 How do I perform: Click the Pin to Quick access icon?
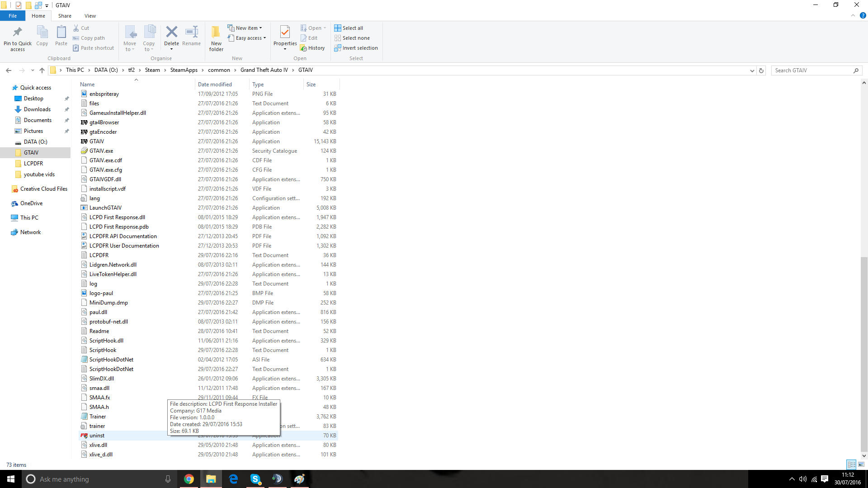(18, 32)
